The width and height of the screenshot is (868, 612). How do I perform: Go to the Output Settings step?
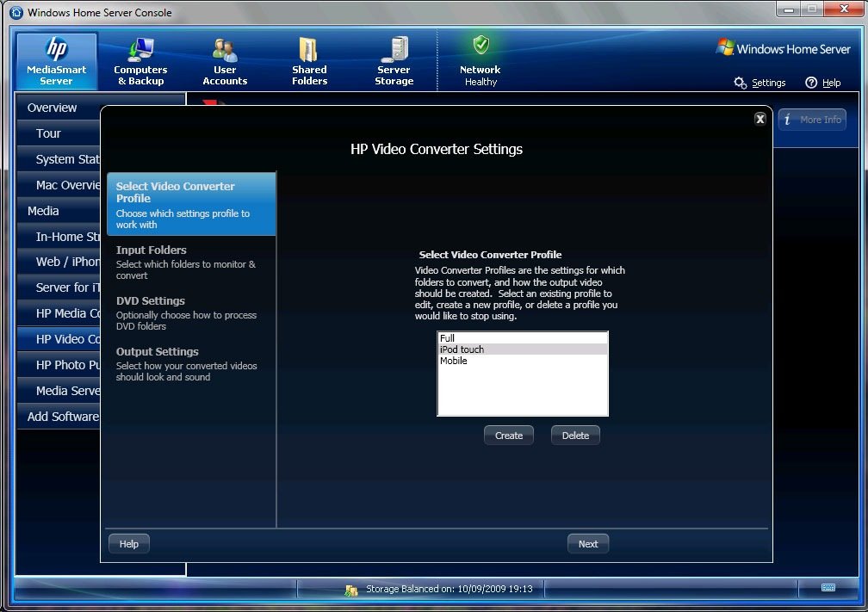click(191, 364)
